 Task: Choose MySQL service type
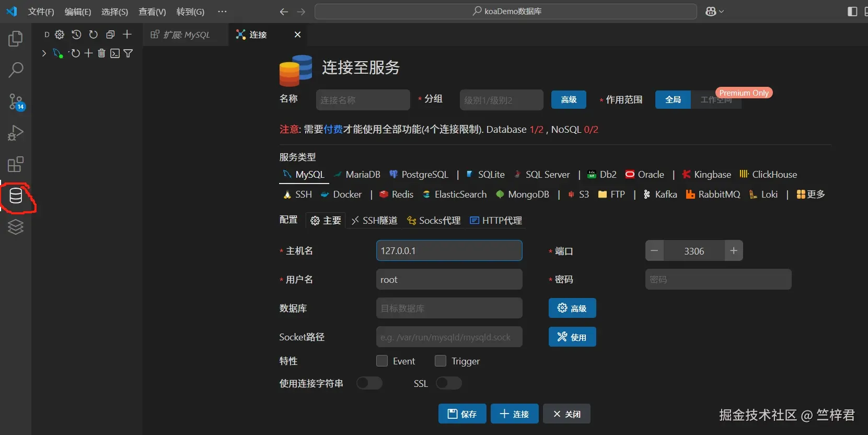point(304,175)
